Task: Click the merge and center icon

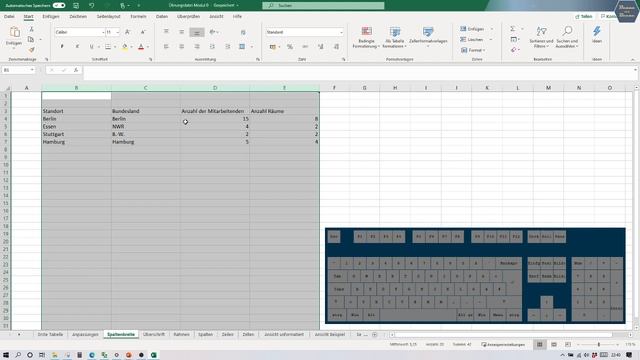Action: click(242, 47)
